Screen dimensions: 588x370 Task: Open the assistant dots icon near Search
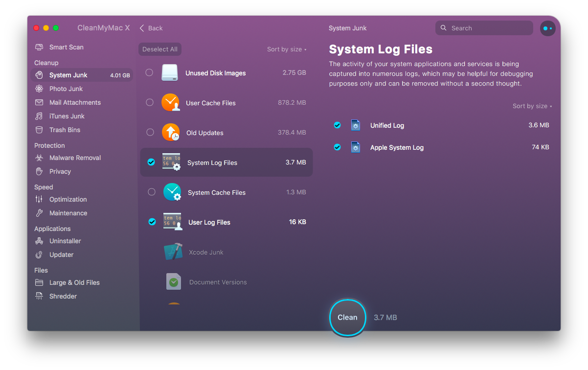(547, 28)
